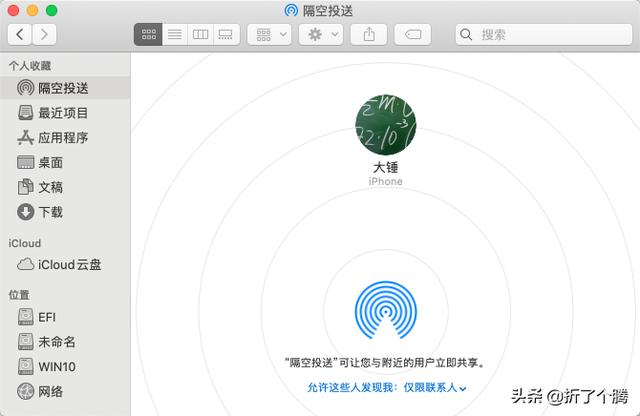Click the 大锤 device name label
640x416 pixels.
pos(386,167)
